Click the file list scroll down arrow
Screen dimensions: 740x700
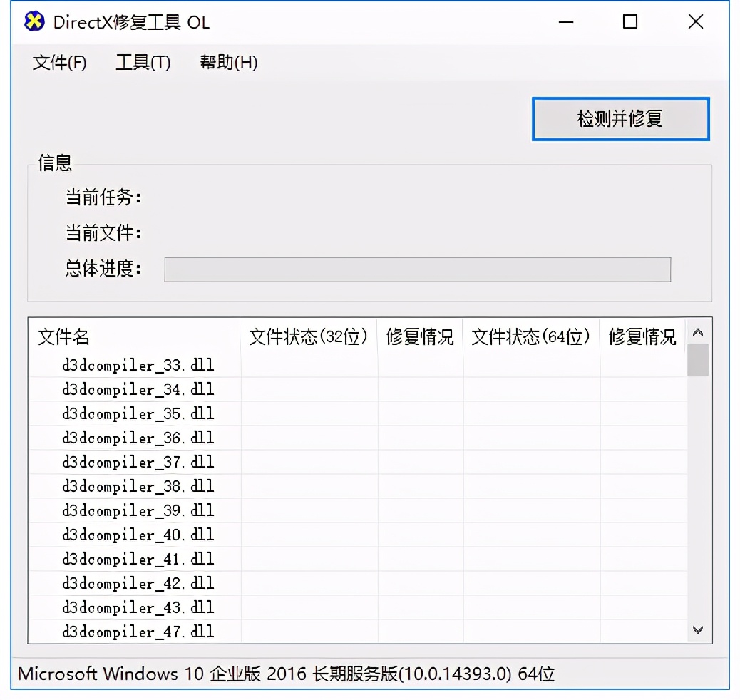tap(698, 629)
